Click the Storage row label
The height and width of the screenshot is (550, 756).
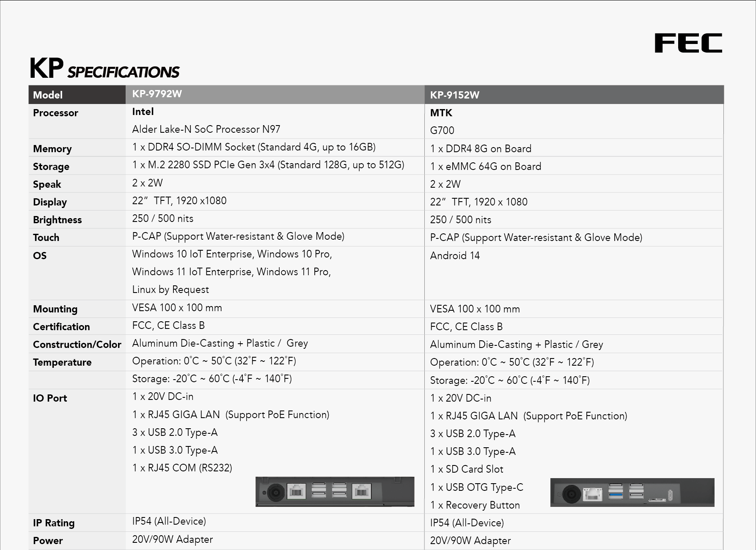[51, 167]
